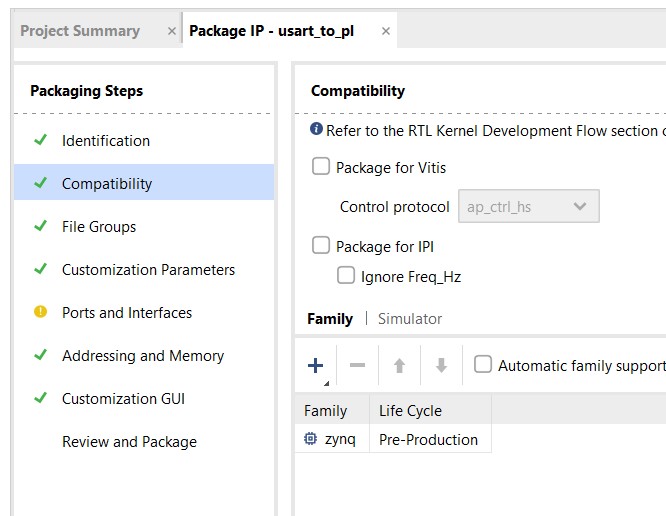The height and width of the screenshot is (516, 666).
Task: Close the Project Summary tab
Action: point(171,31)
